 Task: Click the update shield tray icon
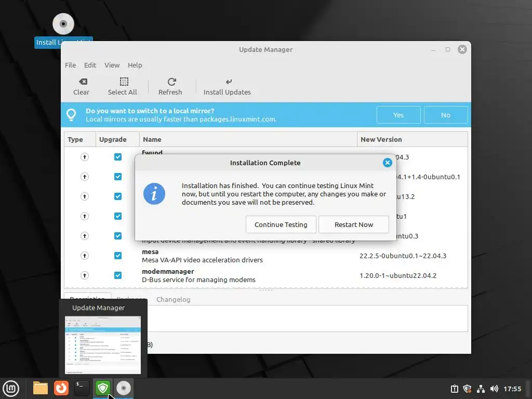tap(467, 389)
